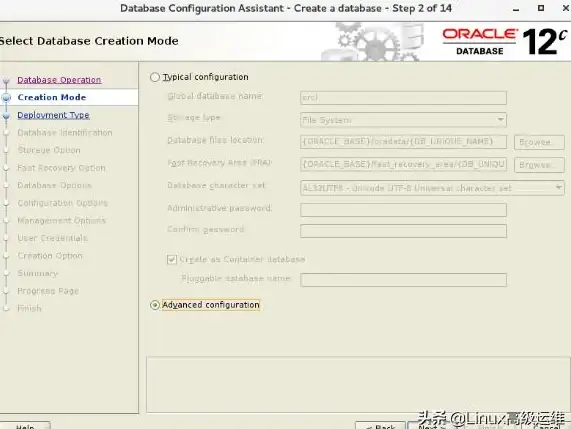Click the Database Operation step bullet icon
This screenshot has width=571, height=429.
(6, 80)
